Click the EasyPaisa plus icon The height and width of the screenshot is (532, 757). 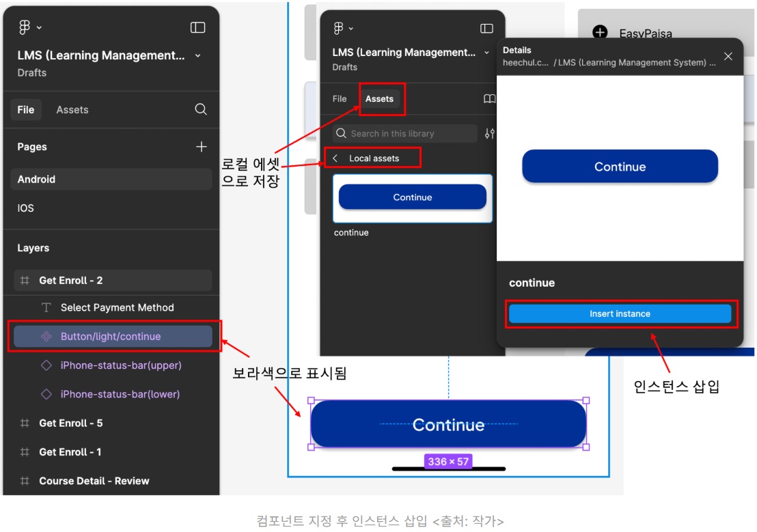pyautogui.click(x=600, y=33)
